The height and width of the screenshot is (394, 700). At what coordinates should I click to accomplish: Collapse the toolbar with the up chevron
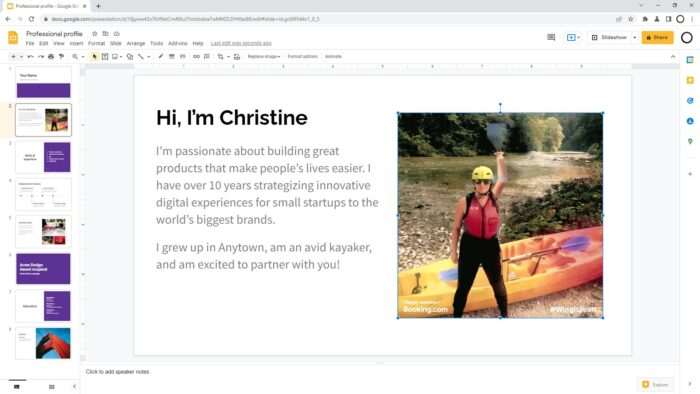pos(673,57)
